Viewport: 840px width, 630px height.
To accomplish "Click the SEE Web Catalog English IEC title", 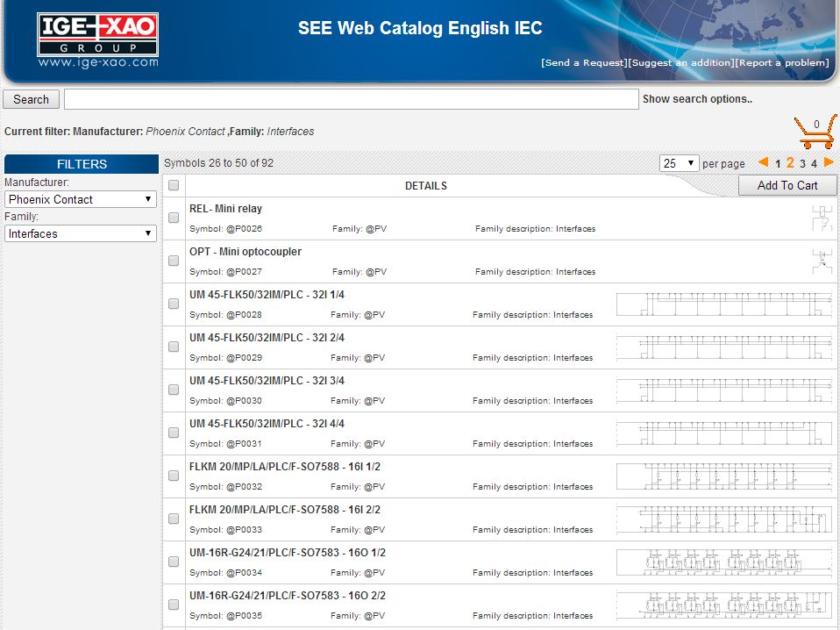I will (420, 28).
